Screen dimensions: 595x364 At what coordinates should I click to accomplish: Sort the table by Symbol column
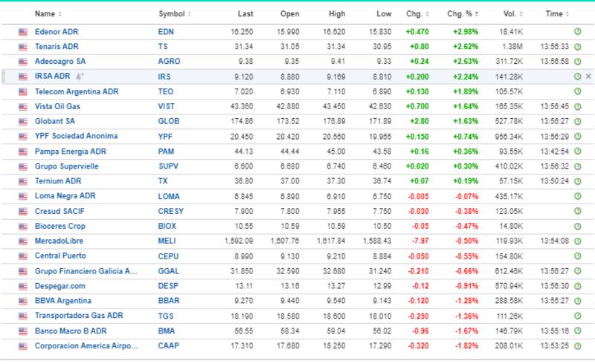click(x=174, y=14)
